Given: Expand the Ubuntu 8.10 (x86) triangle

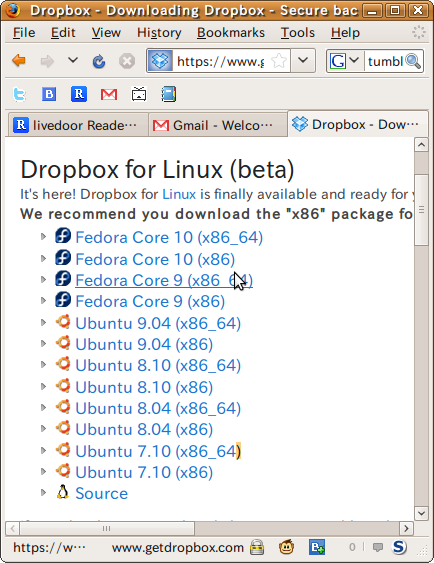Looking at the screenshot, I should click(x=43, y=386).
